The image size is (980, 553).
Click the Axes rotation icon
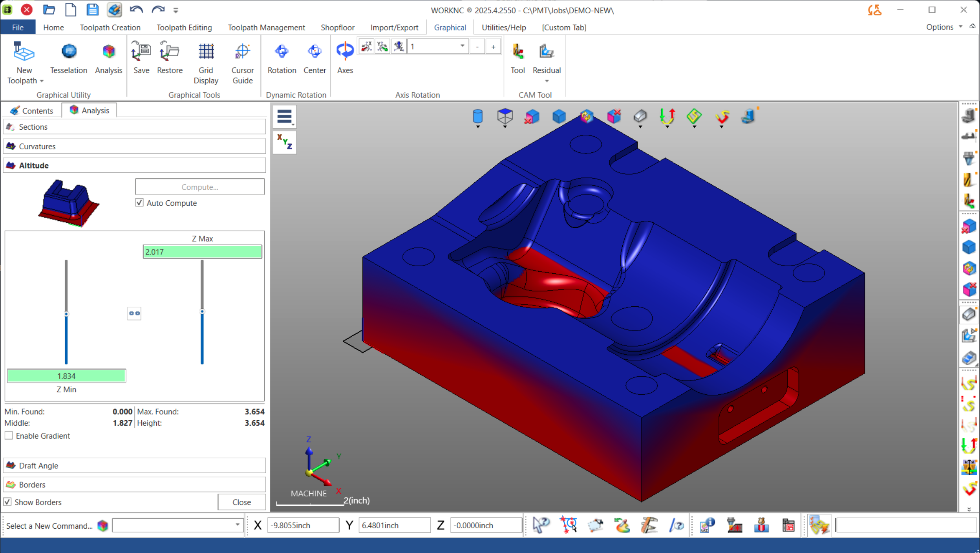point(345,51)
